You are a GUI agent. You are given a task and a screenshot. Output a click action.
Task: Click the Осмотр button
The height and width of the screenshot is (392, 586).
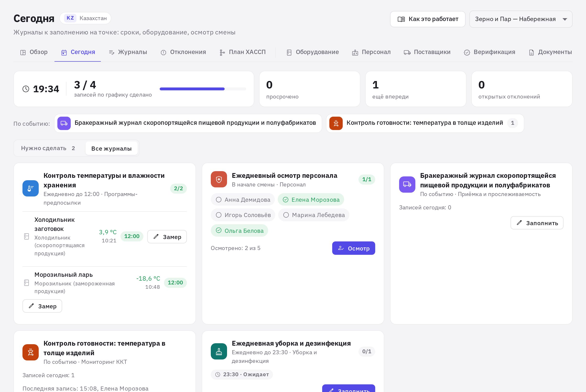tap(353, 248)
